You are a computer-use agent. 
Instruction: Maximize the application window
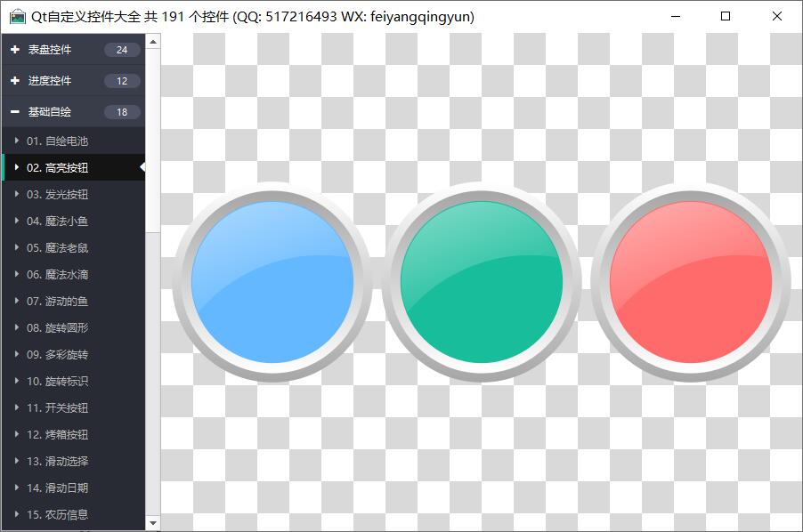point(726,16)
